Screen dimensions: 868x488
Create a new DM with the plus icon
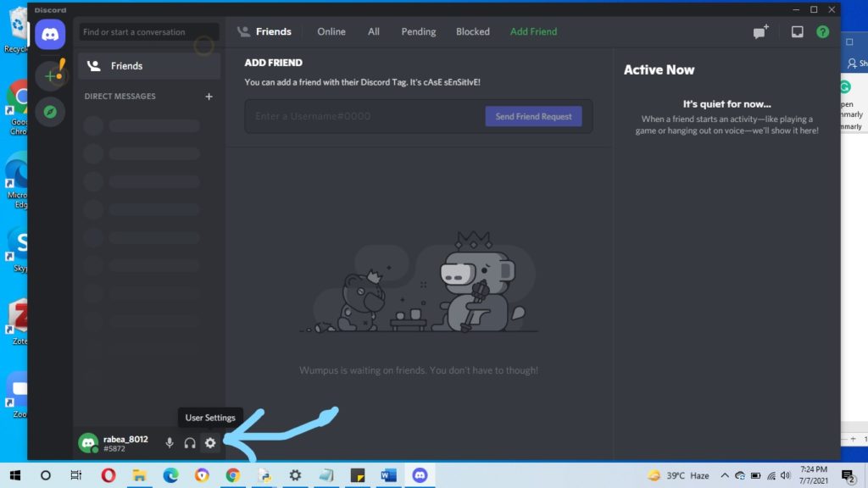click(209, 97)
